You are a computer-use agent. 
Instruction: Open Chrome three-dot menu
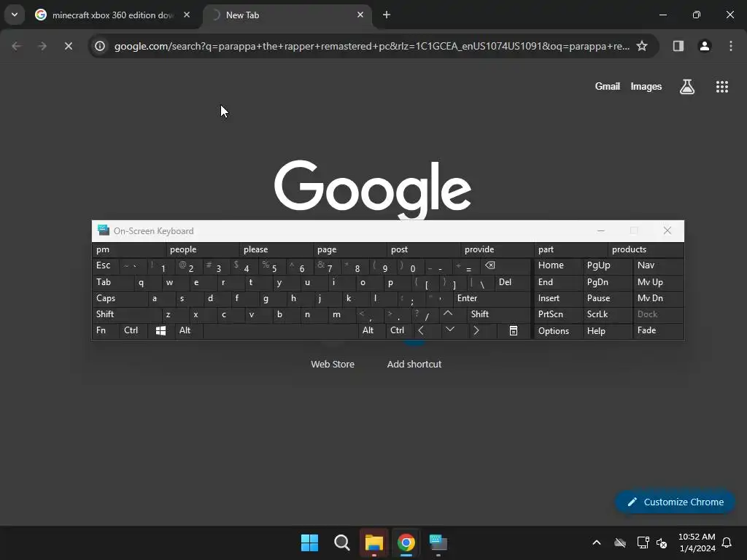coord(731,46)
